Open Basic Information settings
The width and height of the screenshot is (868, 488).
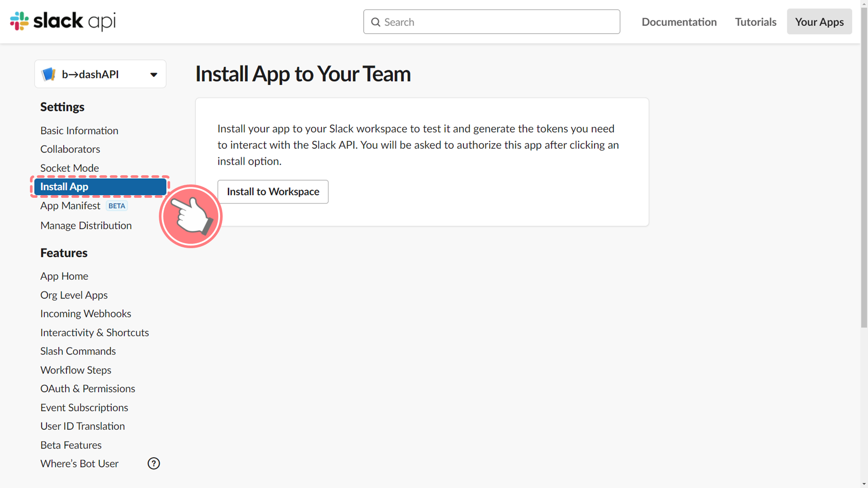point(79,131)
